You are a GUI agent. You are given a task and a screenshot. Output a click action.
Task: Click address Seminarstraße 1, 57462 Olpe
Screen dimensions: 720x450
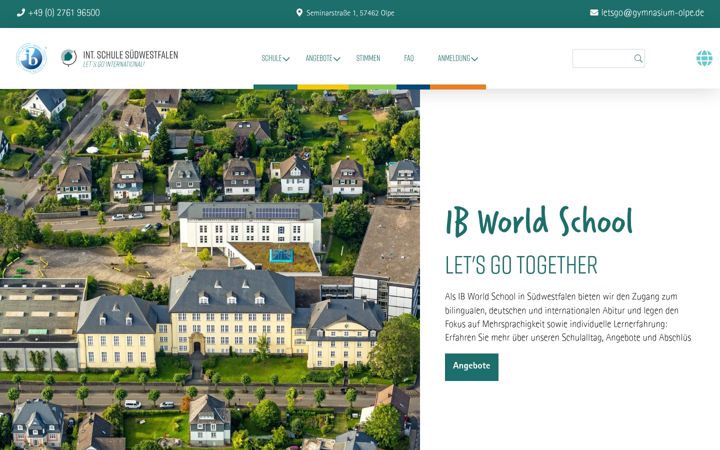pos(350,13)
